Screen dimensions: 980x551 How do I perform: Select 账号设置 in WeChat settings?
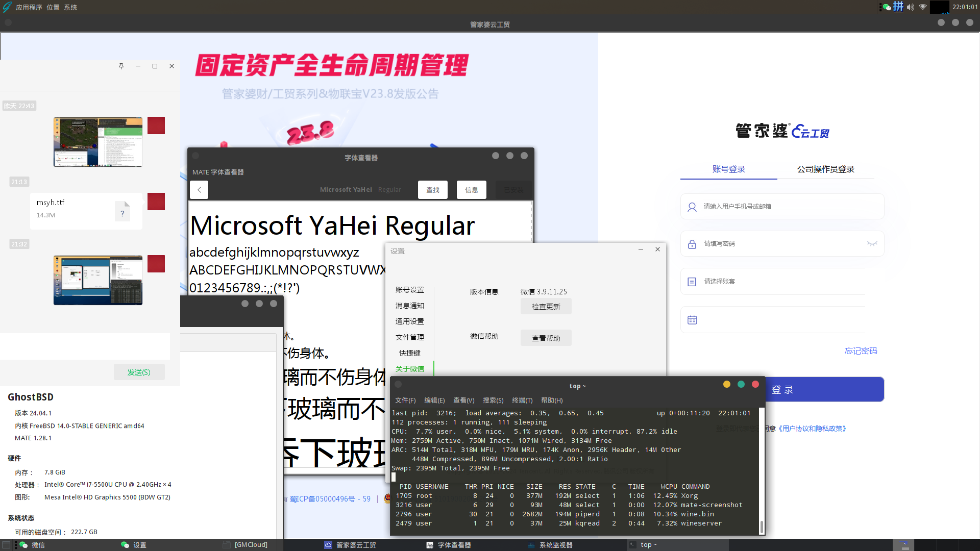[409, 290]
